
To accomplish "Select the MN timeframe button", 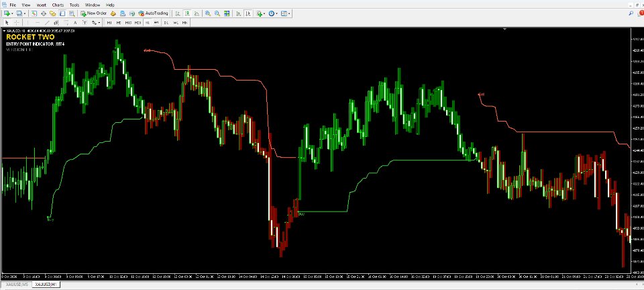I will pyautogui.click(x=185, y=23).
